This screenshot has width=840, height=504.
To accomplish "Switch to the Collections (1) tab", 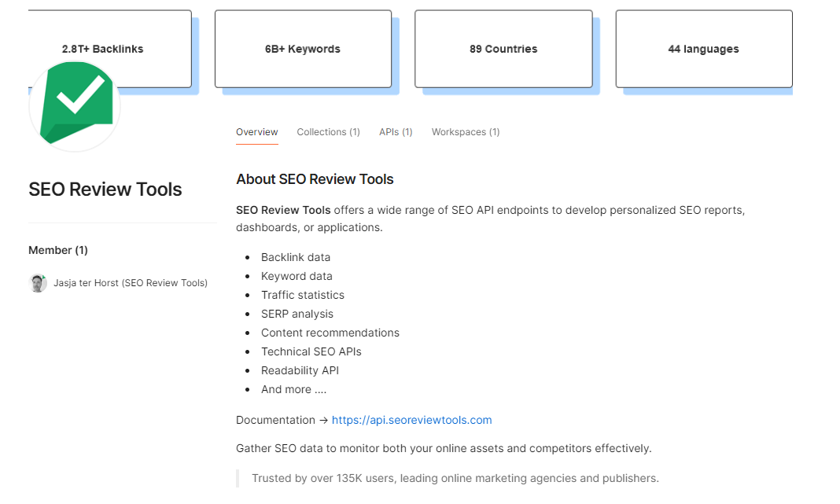I will tap(328, 131).
